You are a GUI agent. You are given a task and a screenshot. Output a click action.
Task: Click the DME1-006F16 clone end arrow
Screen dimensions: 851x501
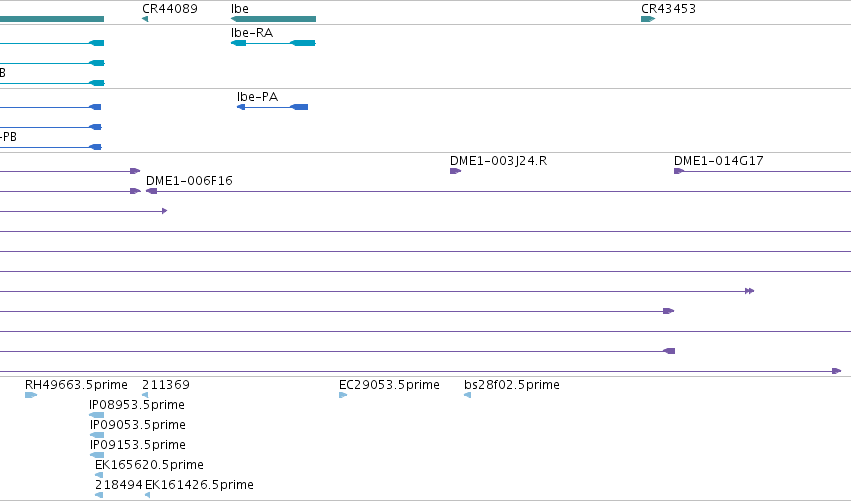(x=151, y=191)
